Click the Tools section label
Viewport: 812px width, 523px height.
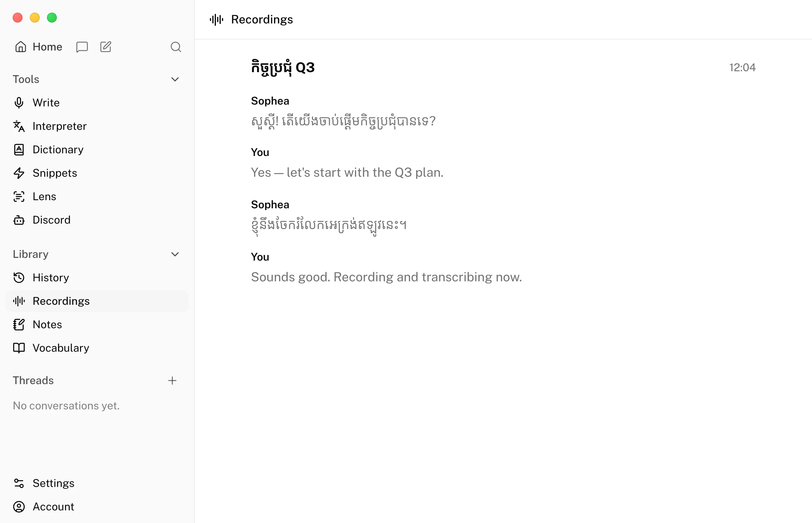coord(26,79)
